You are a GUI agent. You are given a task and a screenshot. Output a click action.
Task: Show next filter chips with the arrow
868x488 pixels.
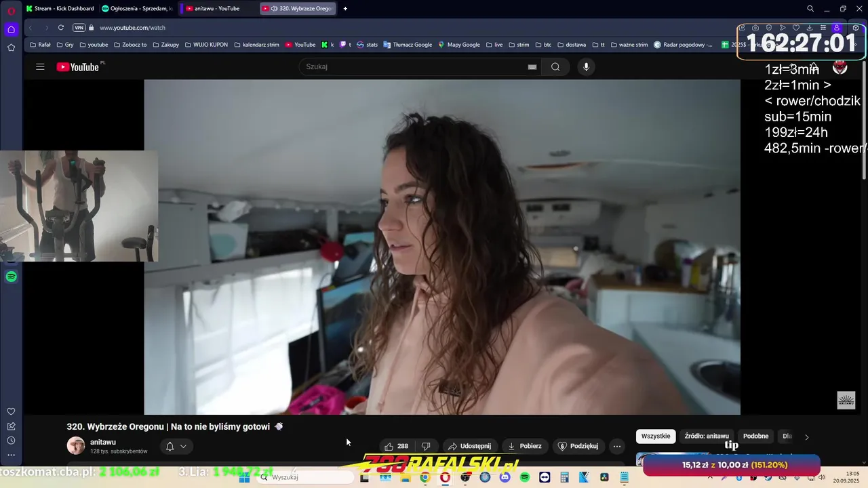806,436
